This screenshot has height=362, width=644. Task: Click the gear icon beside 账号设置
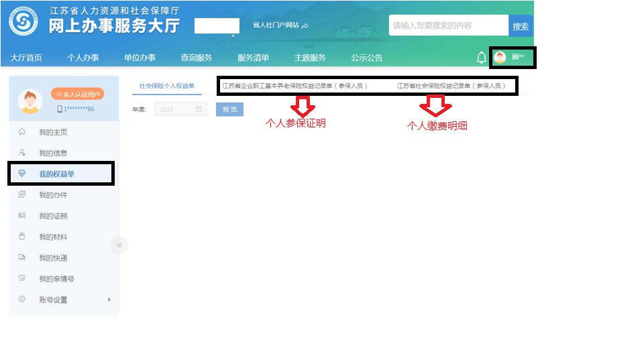click(x=21, y=299)
